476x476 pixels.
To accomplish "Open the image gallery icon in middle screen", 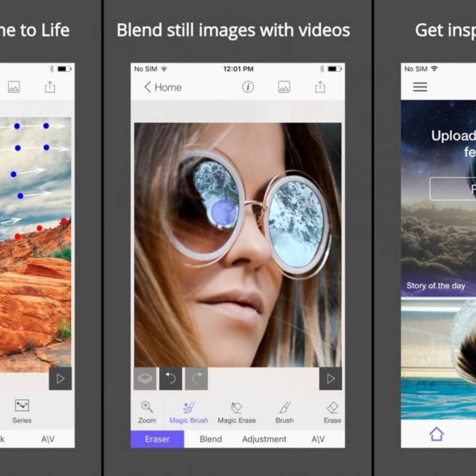I will pos(284,87).
